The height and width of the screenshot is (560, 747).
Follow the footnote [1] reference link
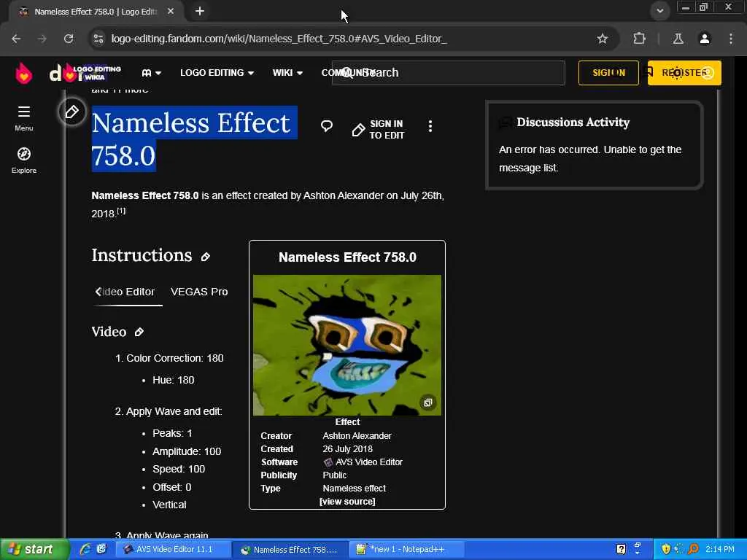click(x=122, y=211)
